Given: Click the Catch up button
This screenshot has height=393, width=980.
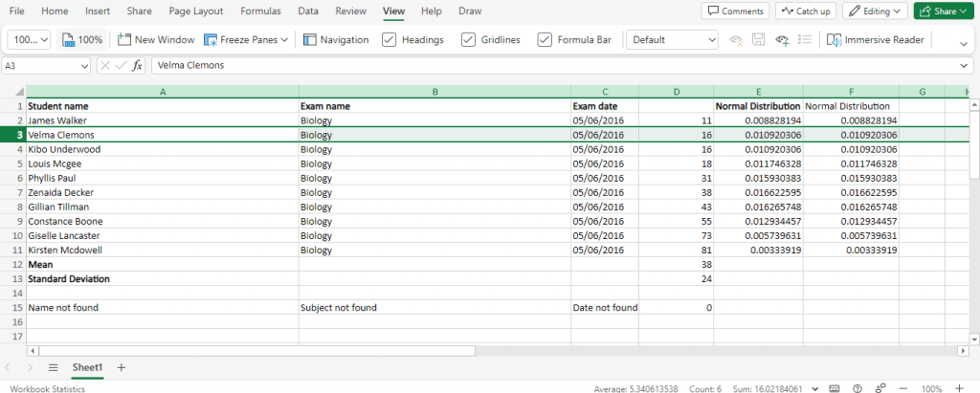Looking at the screenshot, I should (804, 11).
